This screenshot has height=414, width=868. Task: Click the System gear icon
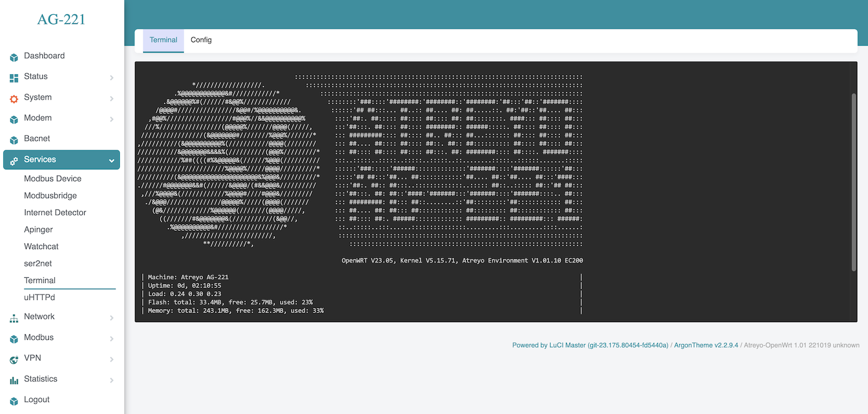pos(14,99)
